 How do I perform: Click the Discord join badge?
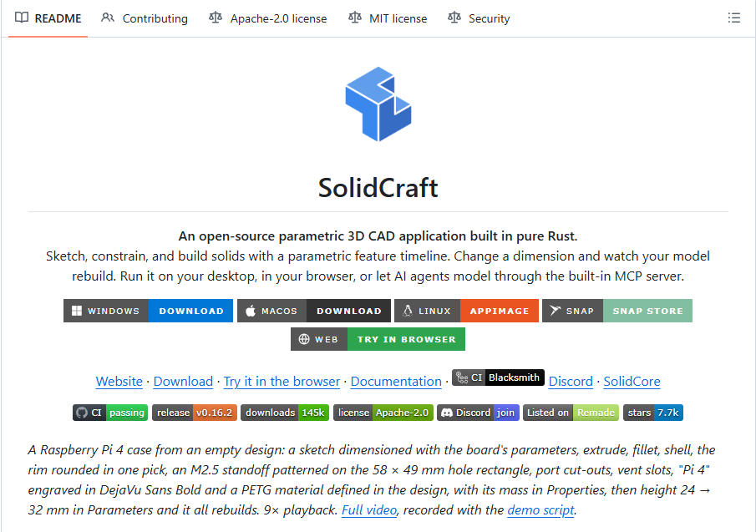tap(478, 413)
